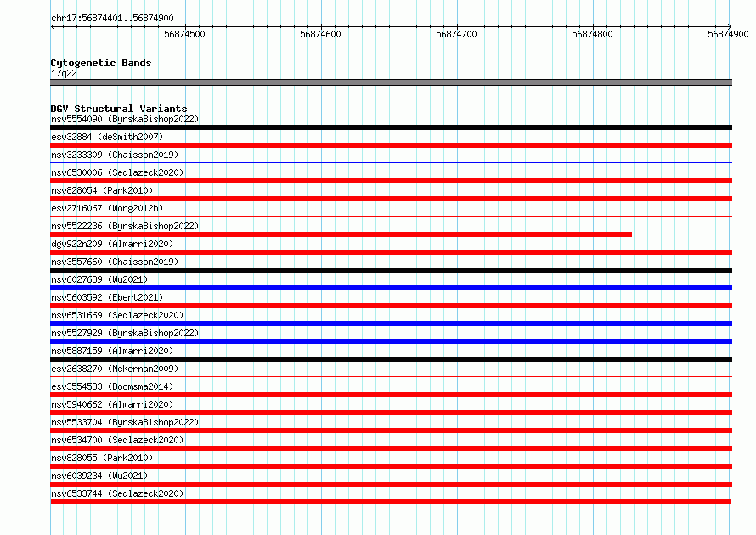Select the black bar under nsv5887159
The height and width of the screenshot is (535, 756).
tap(391, 359)
